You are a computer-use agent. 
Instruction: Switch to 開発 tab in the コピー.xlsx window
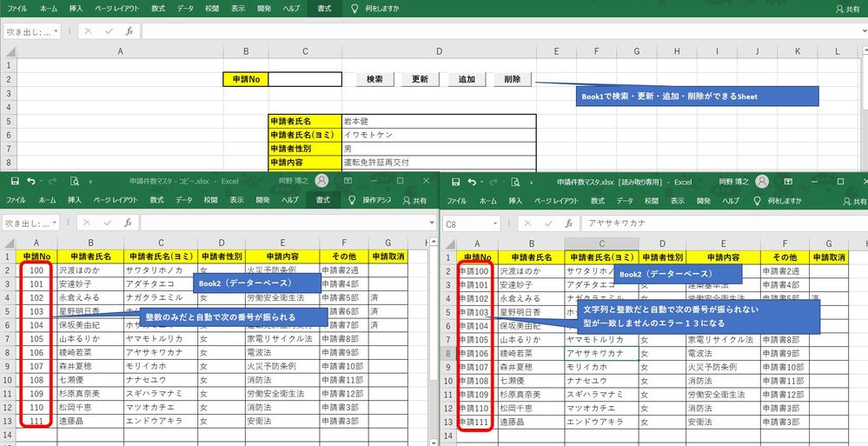[263, 200]
